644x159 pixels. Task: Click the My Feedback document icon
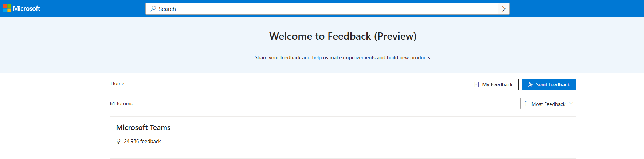point(476,84)
